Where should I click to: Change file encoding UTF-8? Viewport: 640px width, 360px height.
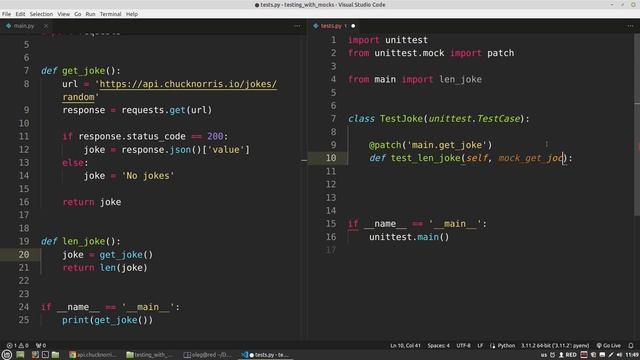coord(463,346)
